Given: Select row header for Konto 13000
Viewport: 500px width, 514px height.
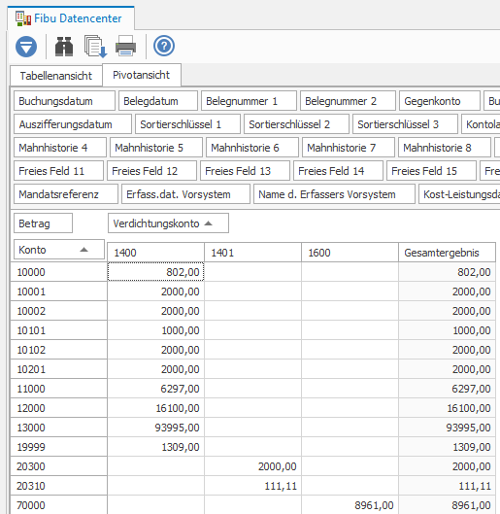Looking at the screenshot, I should point(59,427).
